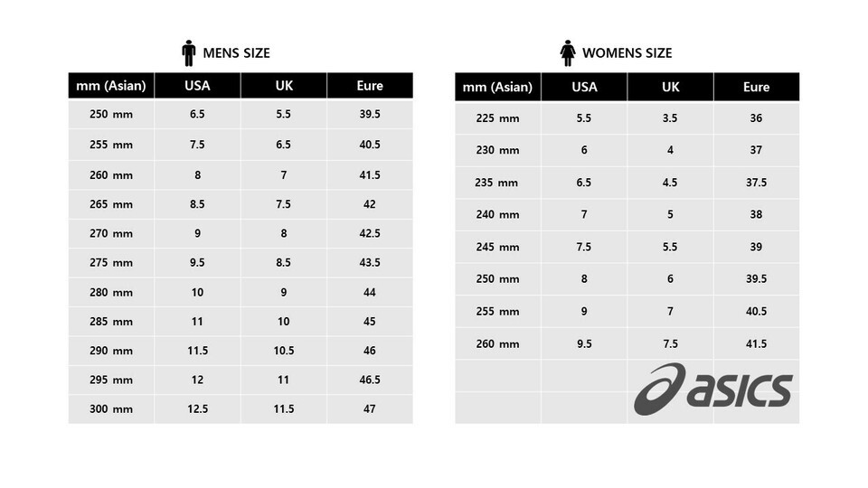The image size is (868, 488).
Task: Select the 300 mm cell in men's table
Action: pos(111,408)
